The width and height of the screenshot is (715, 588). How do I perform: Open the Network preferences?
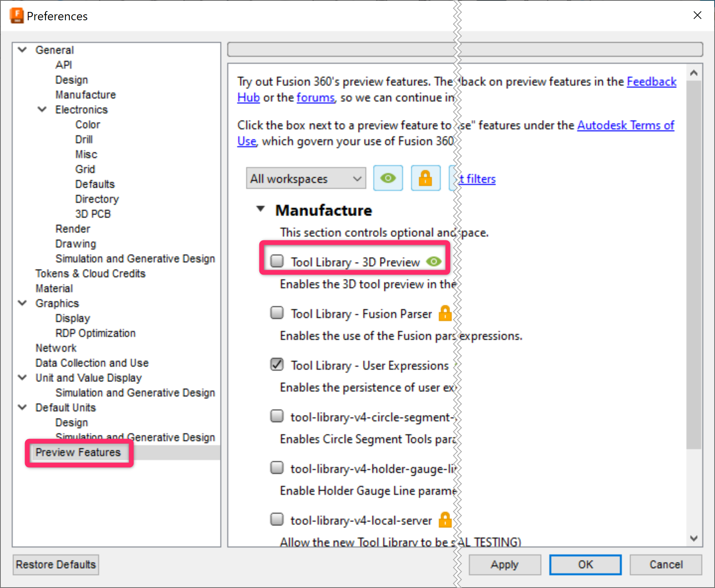(x=56, y=348)
